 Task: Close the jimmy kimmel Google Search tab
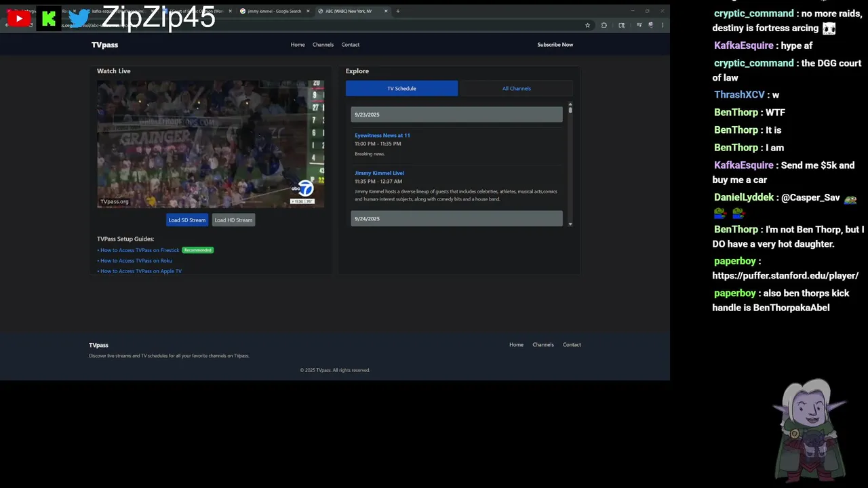click(x=308, y=11)
